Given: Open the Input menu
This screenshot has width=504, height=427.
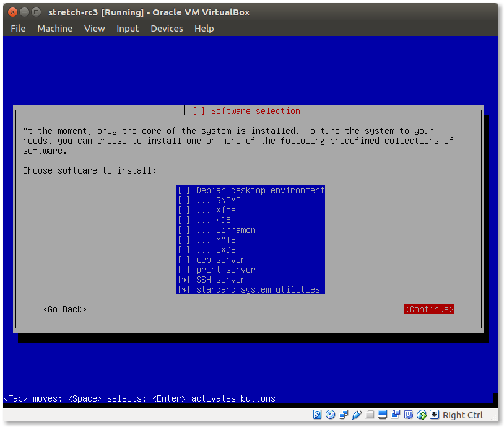Looking at the screenshot, I should [x=128, y=29].
